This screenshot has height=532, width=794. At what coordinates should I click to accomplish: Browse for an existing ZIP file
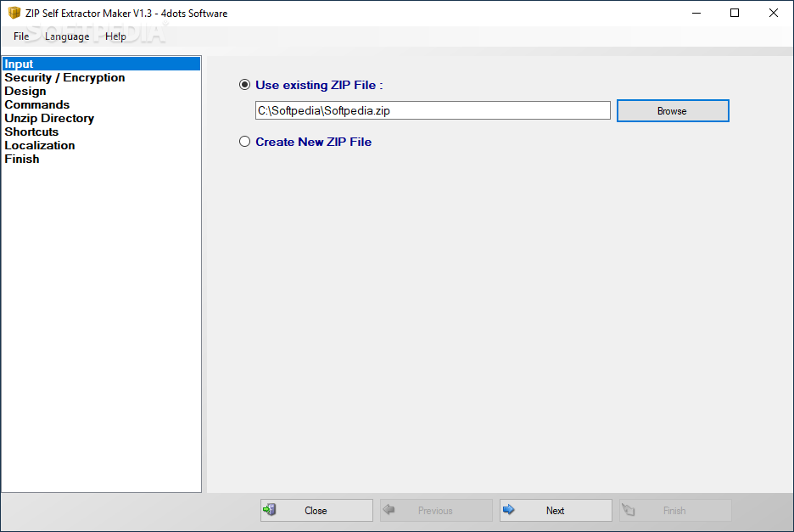pos(673,111)
